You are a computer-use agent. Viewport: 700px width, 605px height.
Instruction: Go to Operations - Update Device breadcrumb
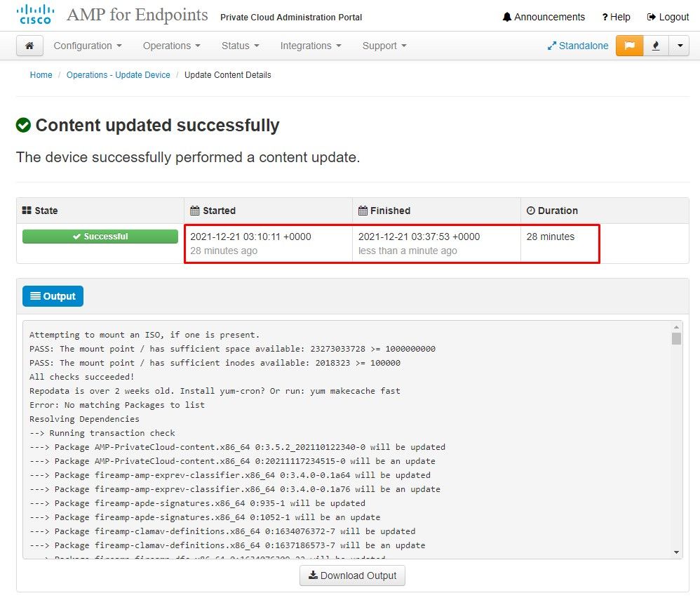(119, 75)
